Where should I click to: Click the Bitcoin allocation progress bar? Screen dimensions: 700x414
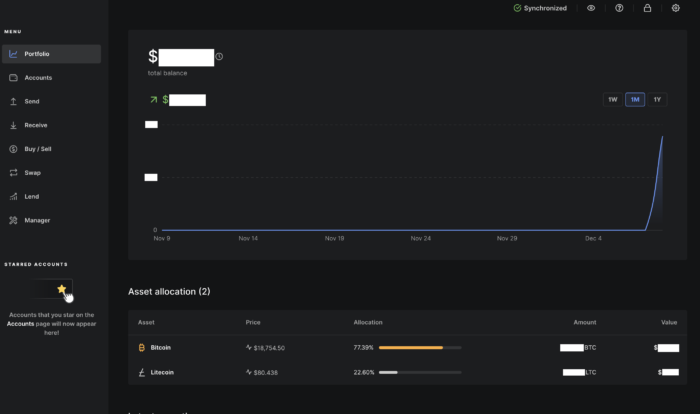[x=419, y=348]
